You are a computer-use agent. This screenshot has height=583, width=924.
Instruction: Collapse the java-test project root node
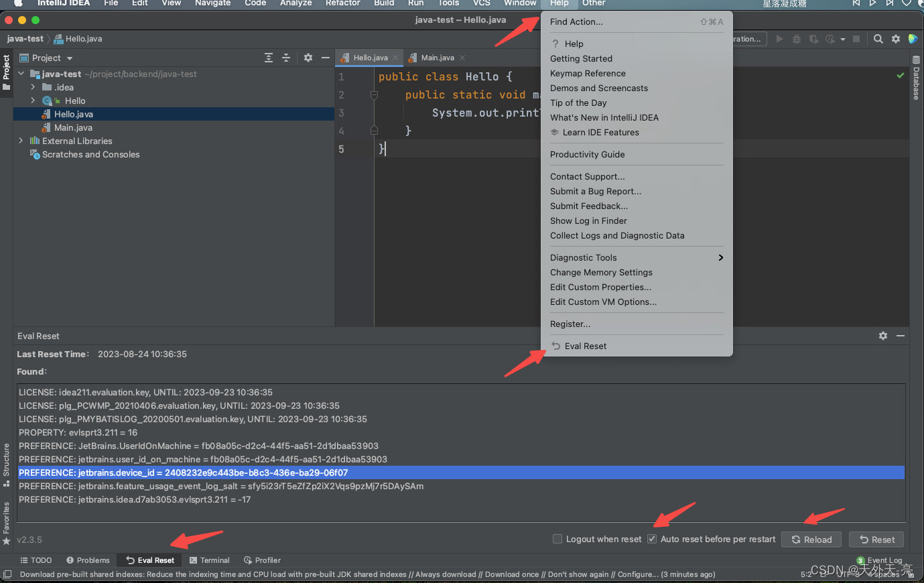point(21,74)
